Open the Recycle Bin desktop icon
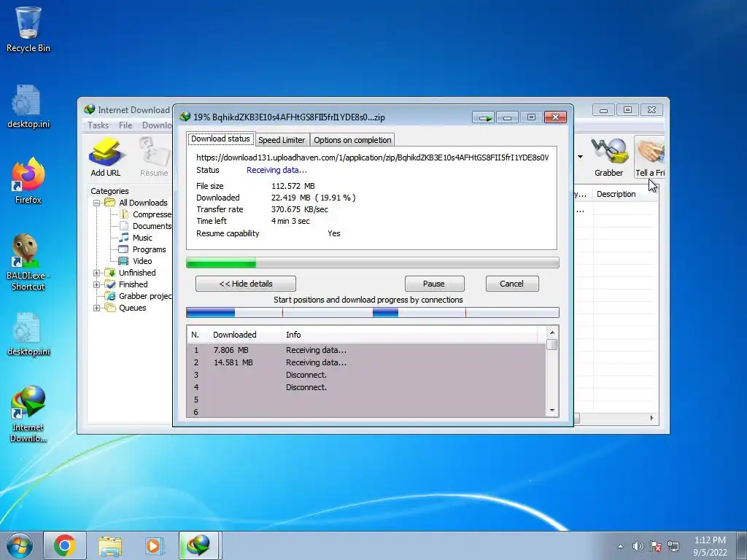The height and width of the screenshot is (560, 747). tap(28, 29)
